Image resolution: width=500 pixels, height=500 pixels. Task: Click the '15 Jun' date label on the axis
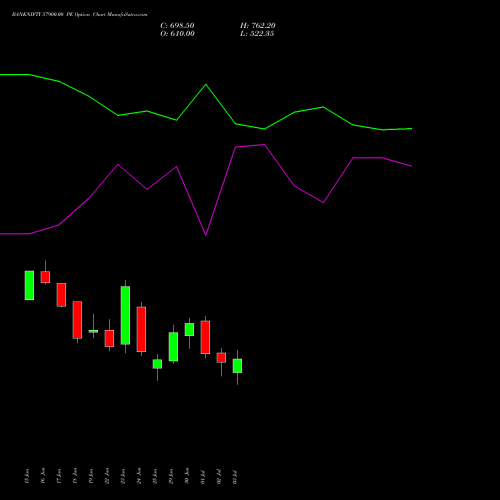pyautogui.click(x=27, y=476)
